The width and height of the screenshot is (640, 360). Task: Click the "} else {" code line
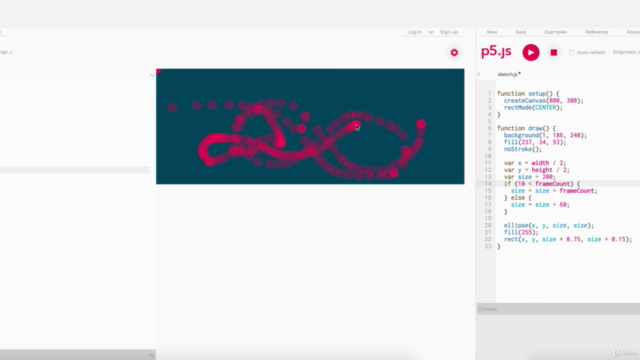(518, 198)
